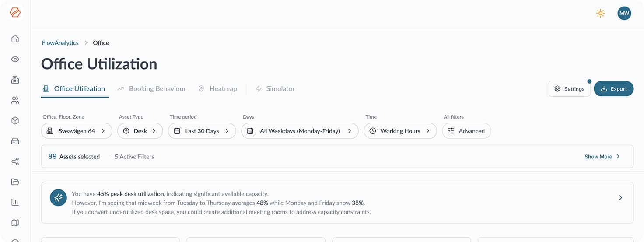Open the share nodes sidebar icon

15,161
